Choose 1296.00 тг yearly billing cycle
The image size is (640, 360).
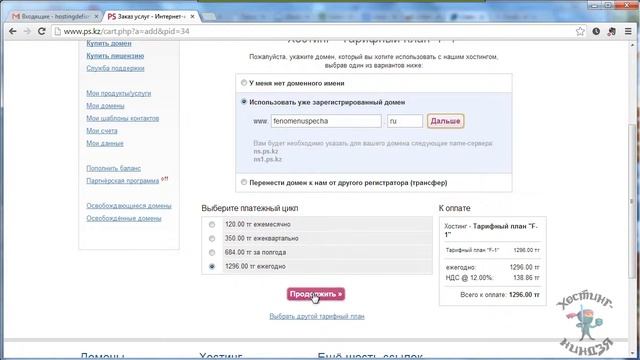coord(212,267)
